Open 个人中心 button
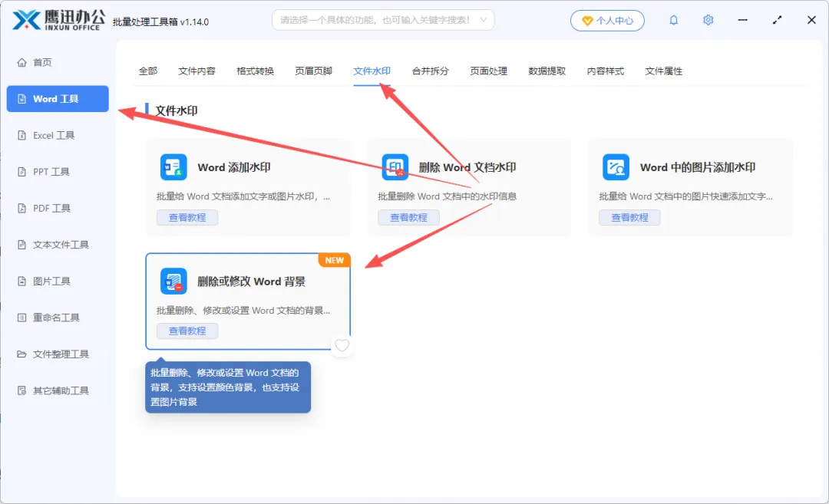829x504 pixels. 607,21
